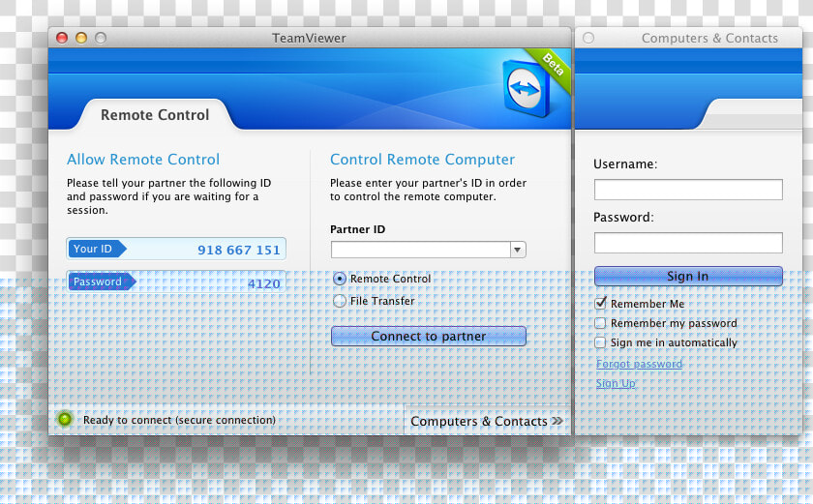Open the Partner ID dropdown arrow
The width and height of the screenshot is (813, 504).
pyautogui.click(x=518, y=250)
